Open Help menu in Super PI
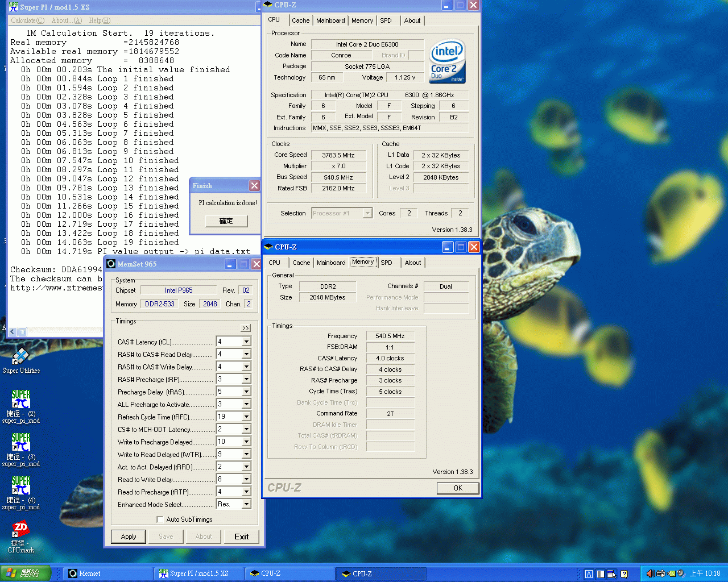 point(100,20)
